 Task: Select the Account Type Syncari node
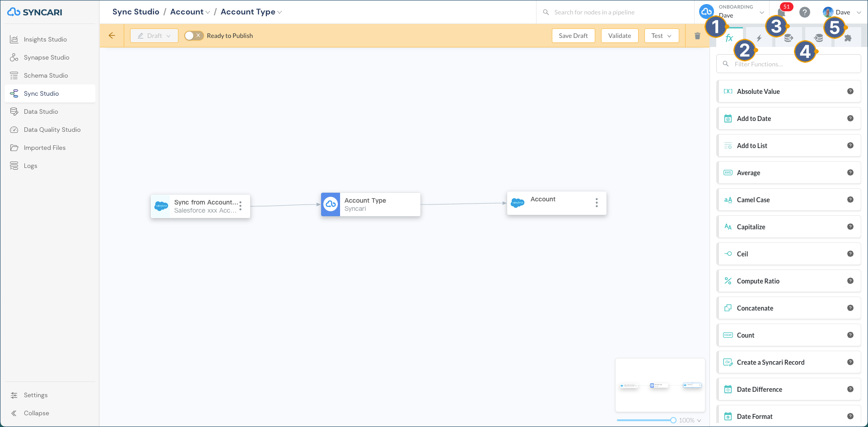371,204
